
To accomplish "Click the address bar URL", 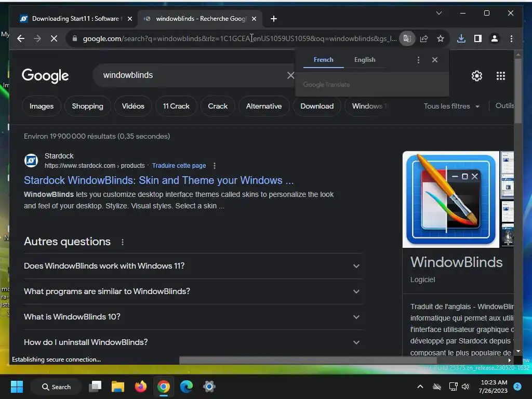I will 240,38.
